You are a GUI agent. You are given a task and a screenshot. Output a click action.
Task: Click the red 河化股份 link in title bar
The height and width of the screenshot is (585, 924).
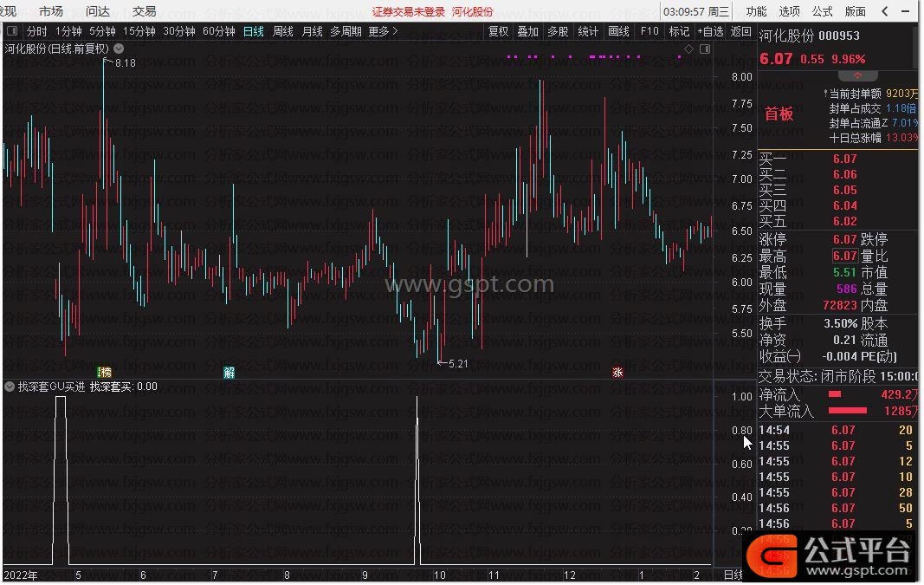472,12
